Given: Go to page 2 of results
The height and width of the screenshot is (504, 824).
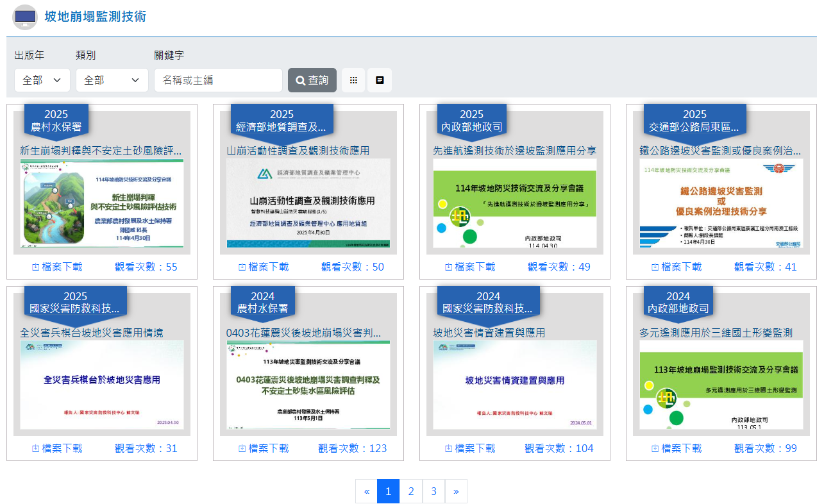Looking at the screenshot, I should coord(410,491).
